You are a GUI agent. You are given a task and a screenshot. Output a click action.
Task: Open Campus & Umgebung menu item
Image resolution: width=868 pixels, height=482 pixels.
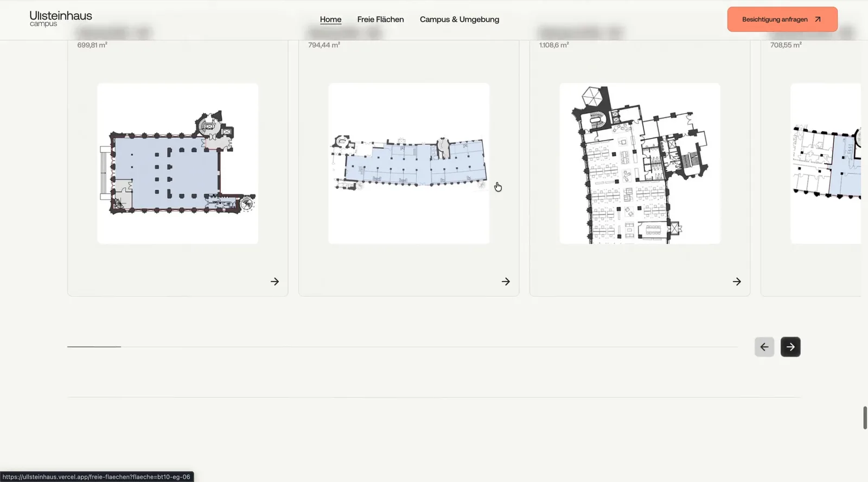[x=459, y=20]
